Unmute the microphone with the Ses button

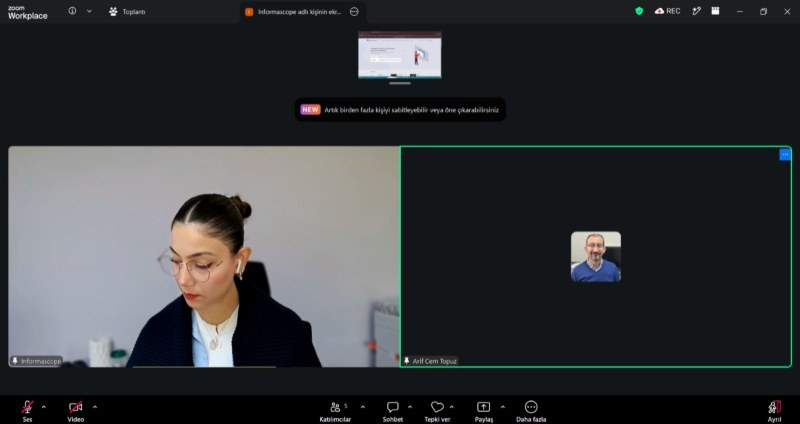tap(28, 411)
